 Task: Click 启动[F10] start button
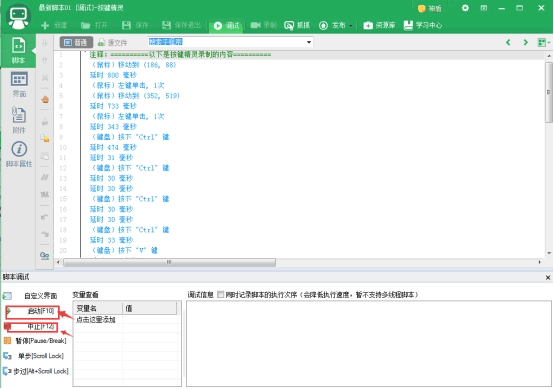pyautogui.click(x=33, y=312)
